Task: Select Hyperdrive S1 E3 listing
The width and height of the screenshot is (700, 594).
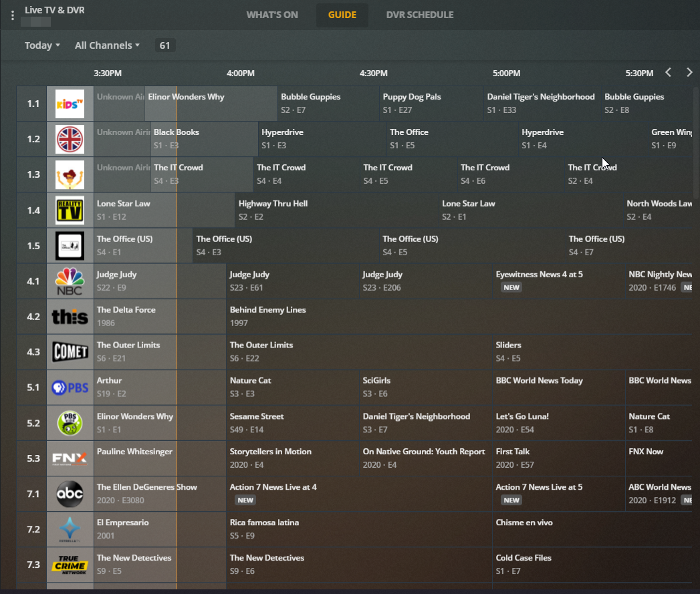Action: point(322,139)
